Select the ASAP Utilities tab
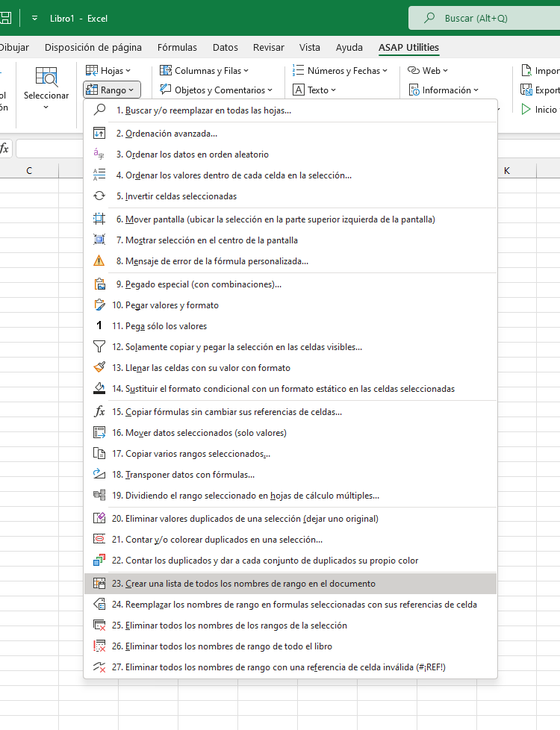 point(408,48)
